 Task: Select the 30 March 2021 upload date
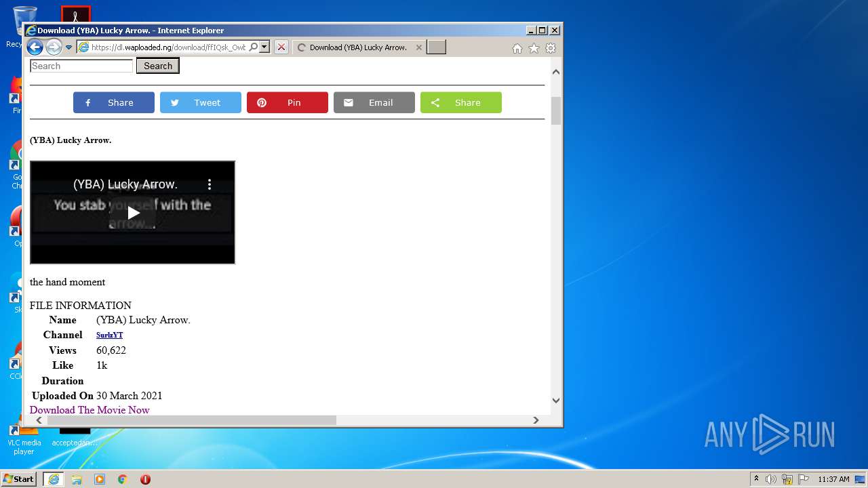click(x=129, y=396)
